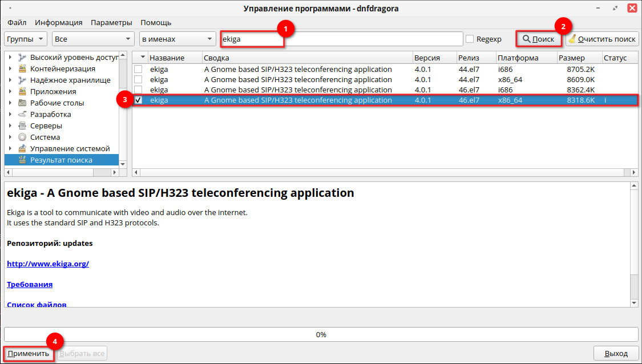
Task: Click the Управление системой group icon
Action: pos(22,149)
